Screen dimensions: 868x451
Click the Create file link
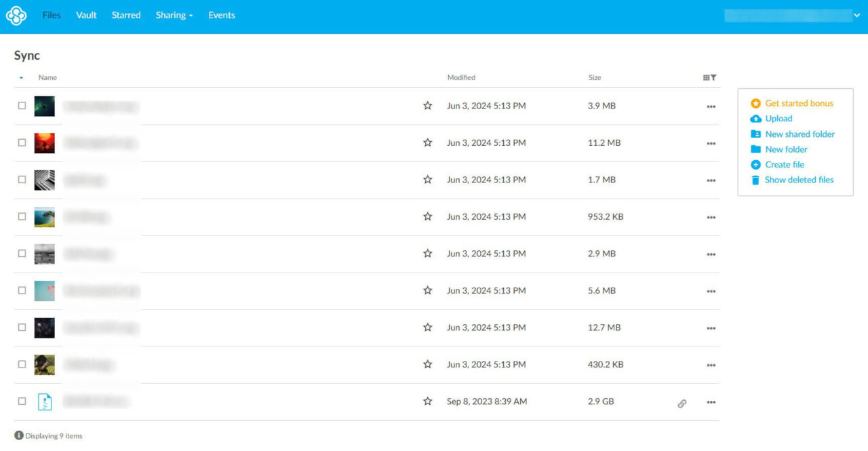pos(785,165)
